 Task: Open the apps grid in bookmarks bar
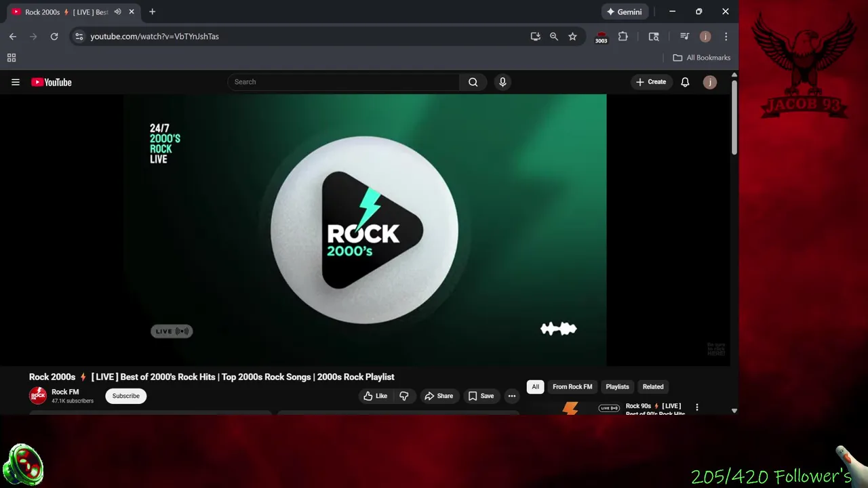pyautogui.click(x=12, y=58)
